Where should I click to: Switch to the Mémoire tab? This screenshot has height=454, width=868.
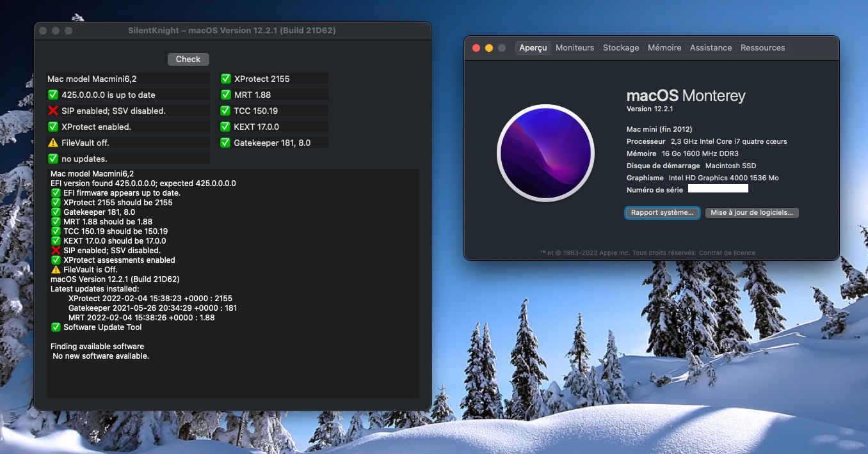coord(664,48)
